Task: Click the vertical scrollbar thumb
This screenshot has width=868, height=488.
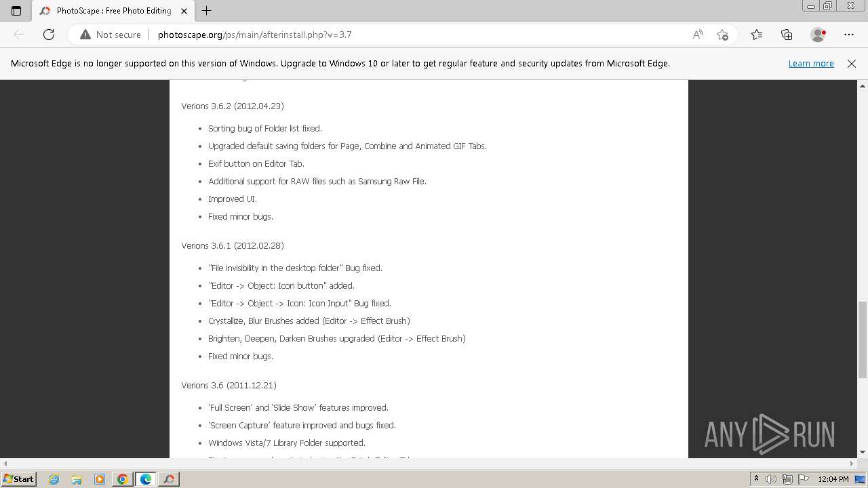Action: [863, 339]
